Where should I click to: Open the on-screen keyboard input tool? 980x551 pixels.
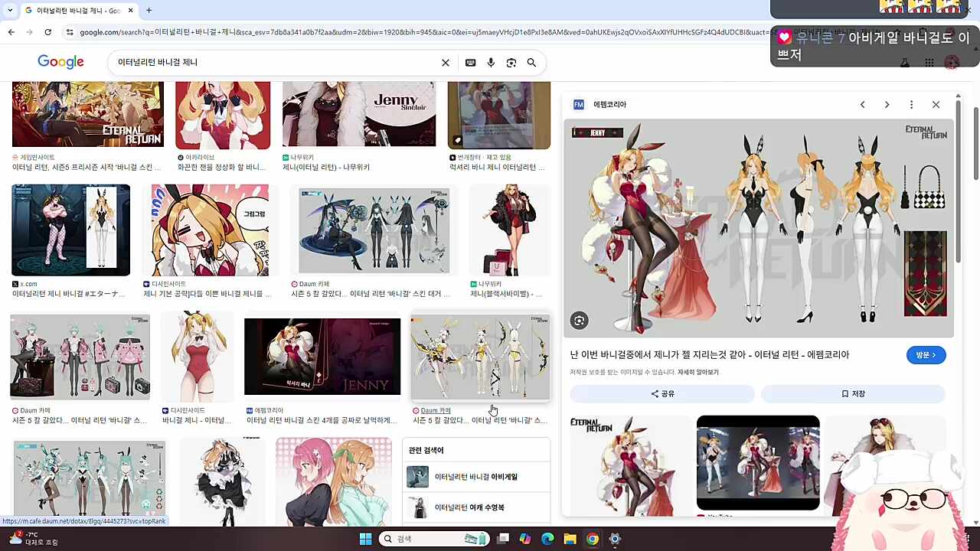point(470,63)
